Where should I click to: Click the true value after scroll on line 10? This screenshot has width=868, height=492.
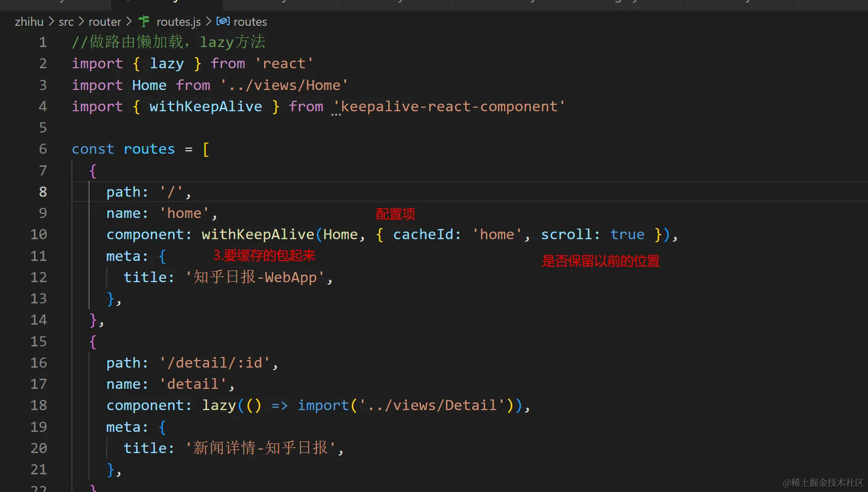click(x=627, y=234)
